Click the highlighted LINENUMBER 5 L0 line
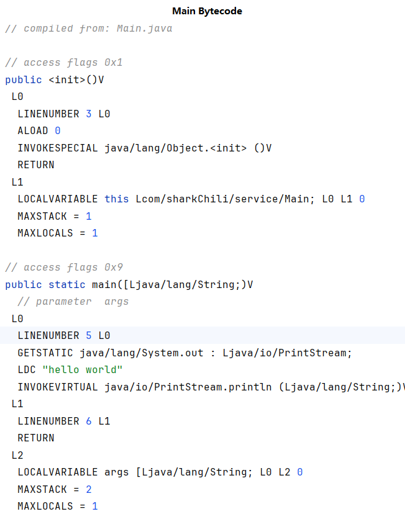The width and height of the screenshot is (405, 532). click(63, 336)
